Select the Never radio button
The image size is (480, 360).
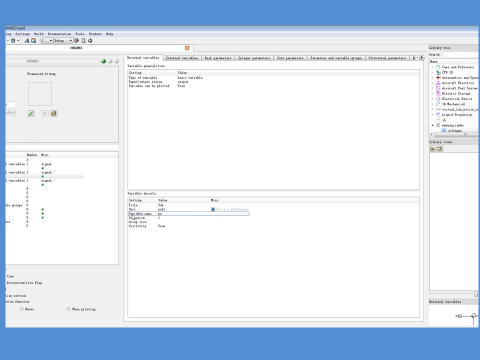(x=22, y=309)
